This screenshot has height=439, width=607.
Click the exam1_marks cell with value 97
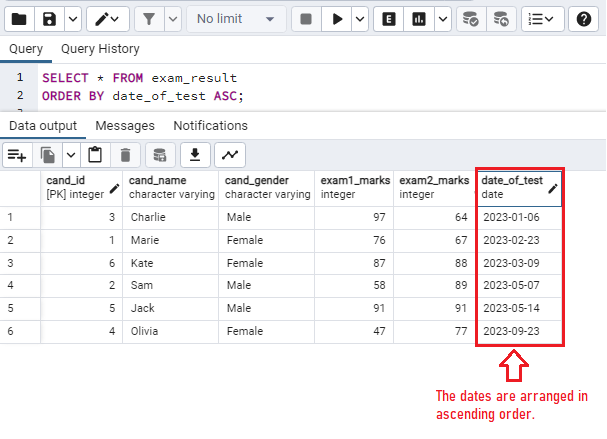(354, 217)
